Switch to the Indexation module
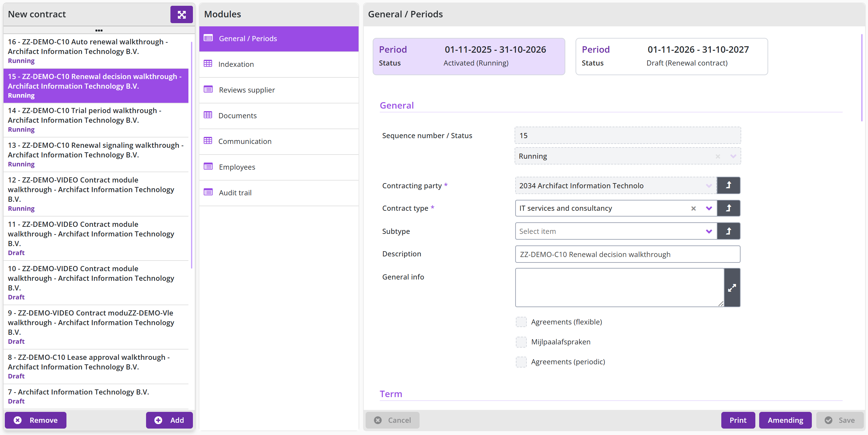Screen dimensions: 868x435 pos(279,64)
